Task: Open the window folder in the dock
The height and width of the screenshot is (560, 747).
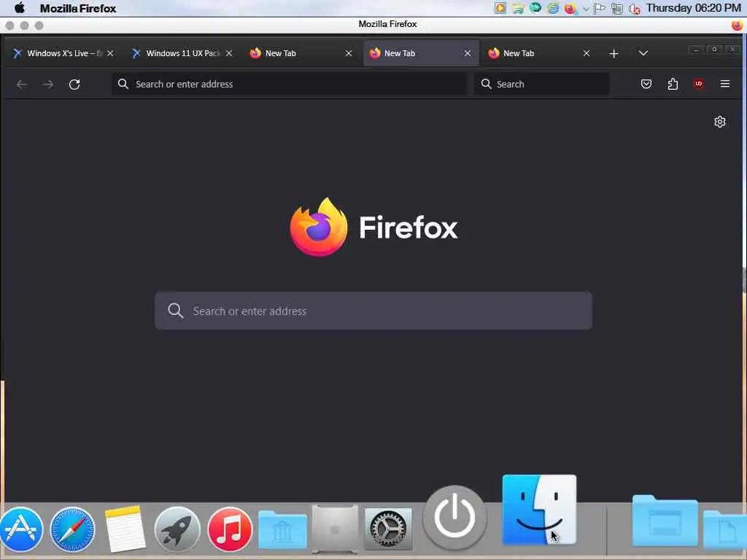Action: (x=665, y=521)
